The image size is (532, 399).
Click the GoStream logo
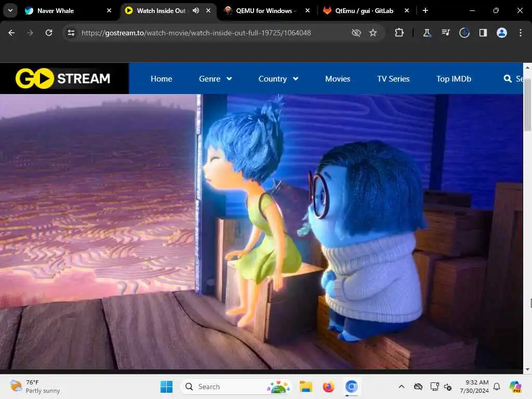coord(63,78)
